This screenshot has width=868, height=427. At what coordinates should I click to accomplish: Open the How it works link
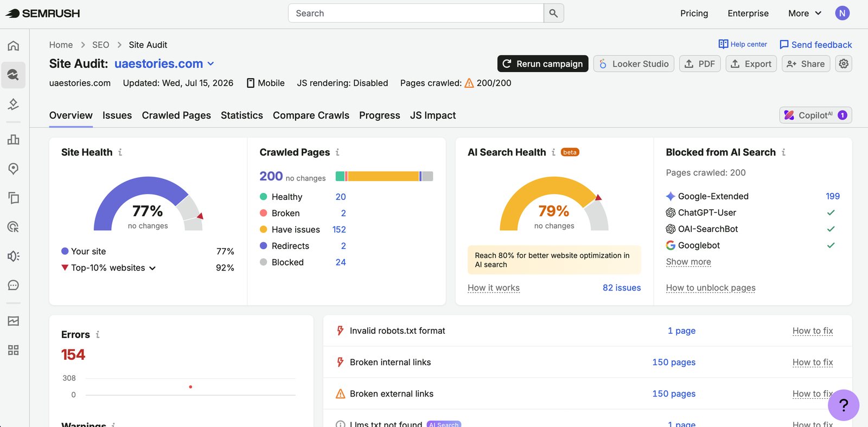pos(494,288)
